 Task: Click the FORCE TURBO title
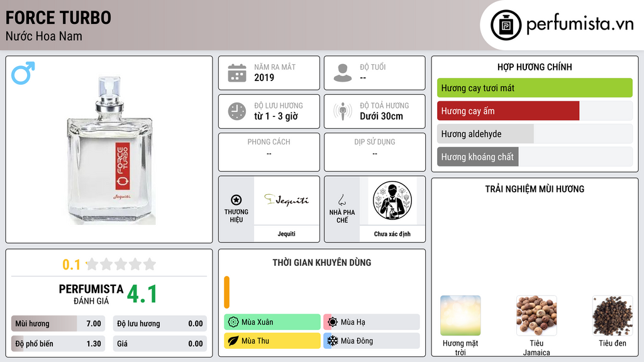coord(58,18)
